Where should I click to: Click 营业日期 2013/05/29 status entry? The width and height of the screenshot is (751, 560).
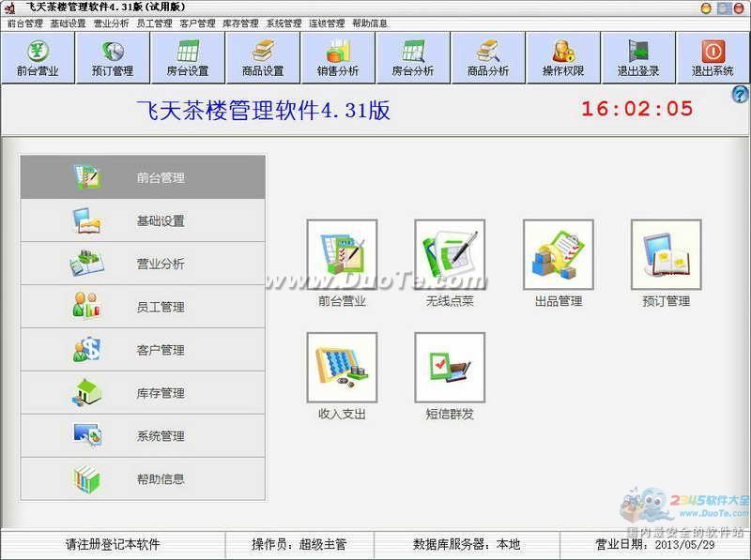click(x=654, y=544)
